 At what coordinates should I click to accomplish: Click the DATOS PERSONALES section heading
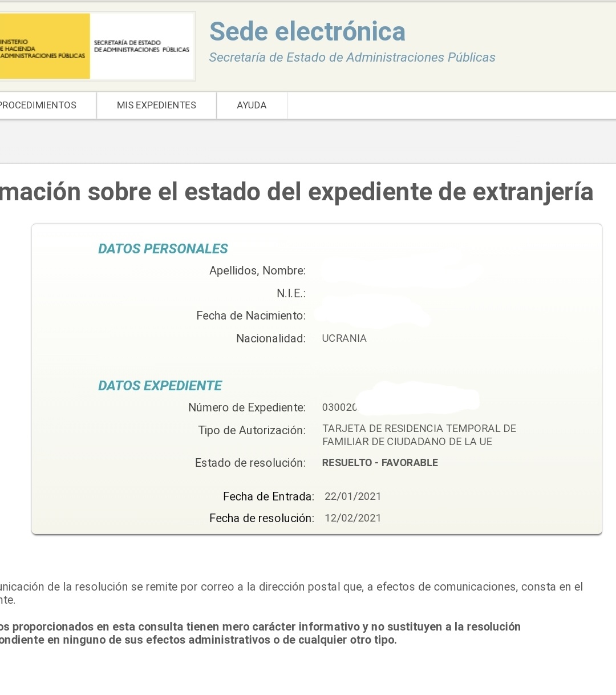point(163,249)
